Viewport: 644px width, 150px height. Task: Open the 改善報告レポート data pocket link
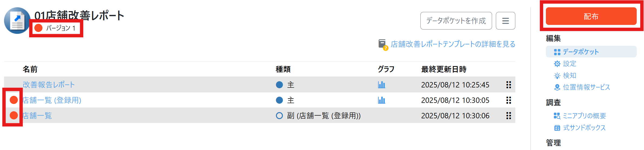click(49, 85)
